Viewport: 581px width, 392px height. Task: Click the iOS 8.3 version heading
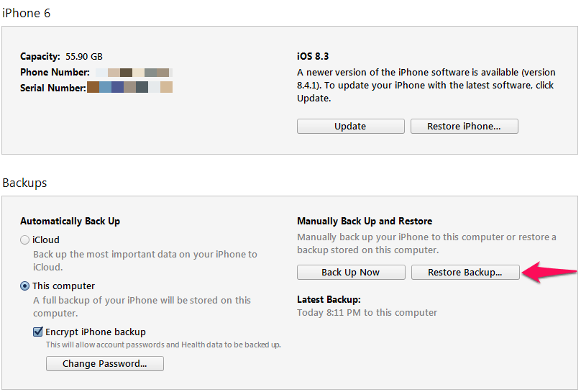(x=313, y=56)
